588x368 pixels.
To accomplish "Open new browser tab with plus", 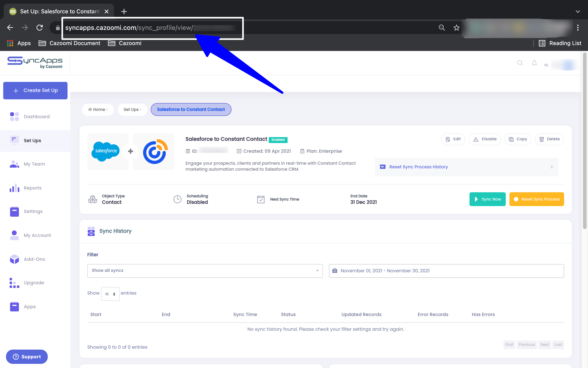I will 124,11.
